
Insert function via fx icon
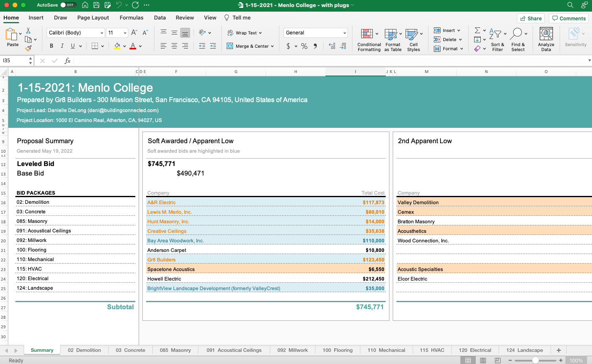coord(68,61)
